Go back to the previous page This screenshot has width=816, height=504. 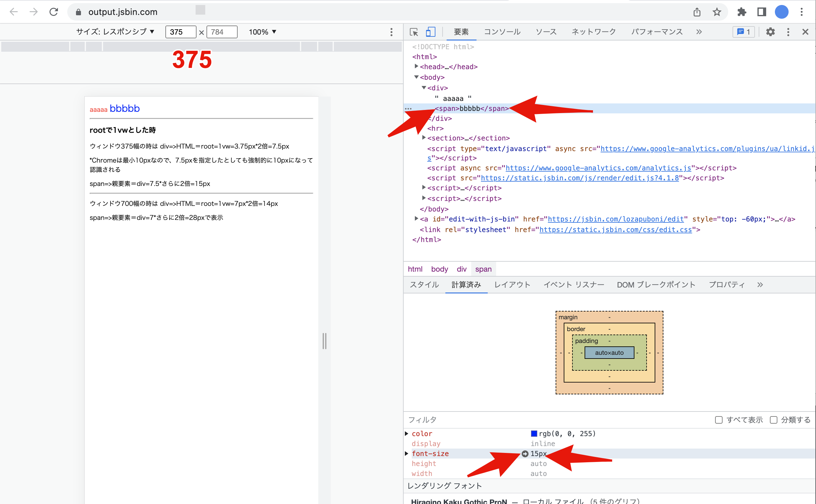[x=14, y=12]
